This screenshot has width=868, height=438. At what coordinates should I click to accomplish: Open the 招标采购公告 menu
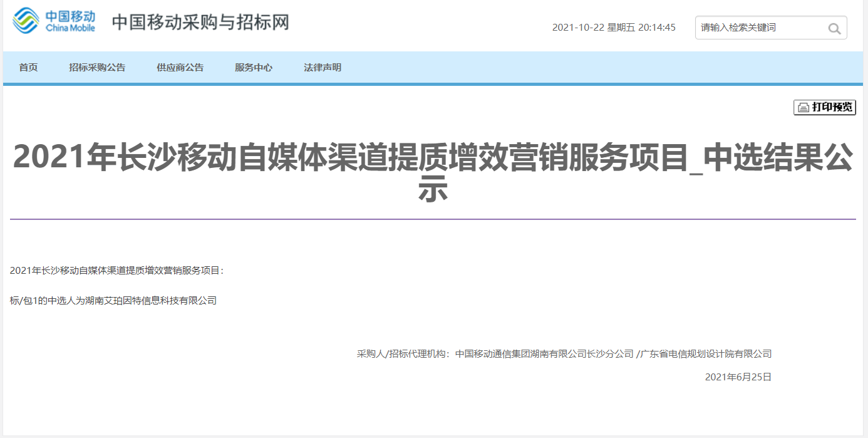point(97,68)
